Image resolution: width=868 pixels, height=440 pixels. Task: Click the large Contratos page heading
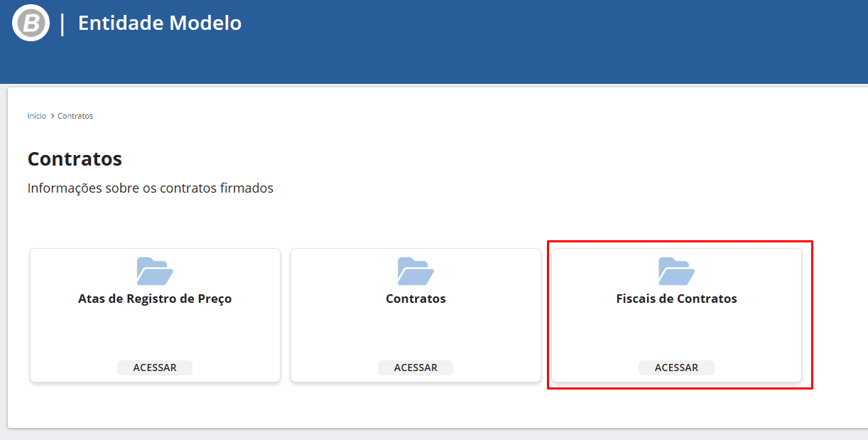pyautogui.click(x=75, y=159)
